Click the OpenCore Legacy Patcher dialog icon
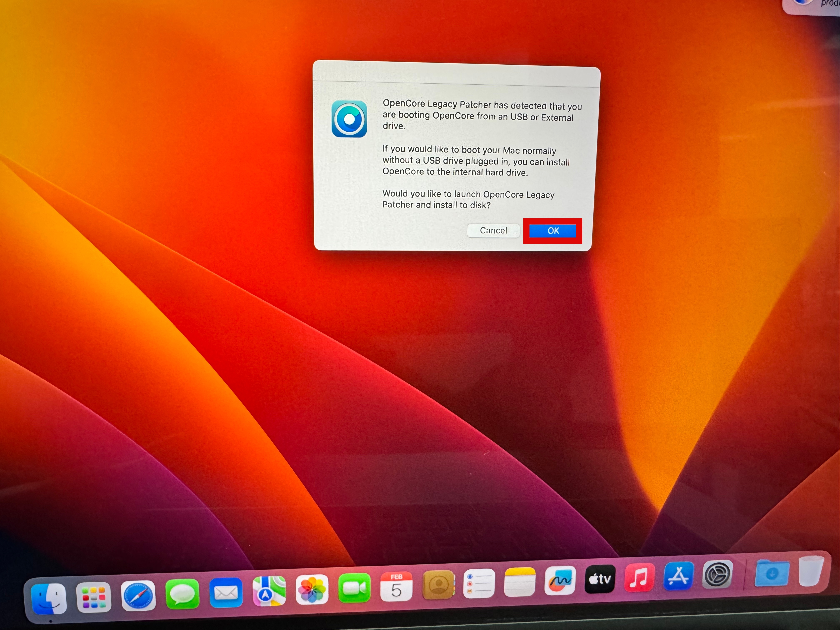 point(349,119)
